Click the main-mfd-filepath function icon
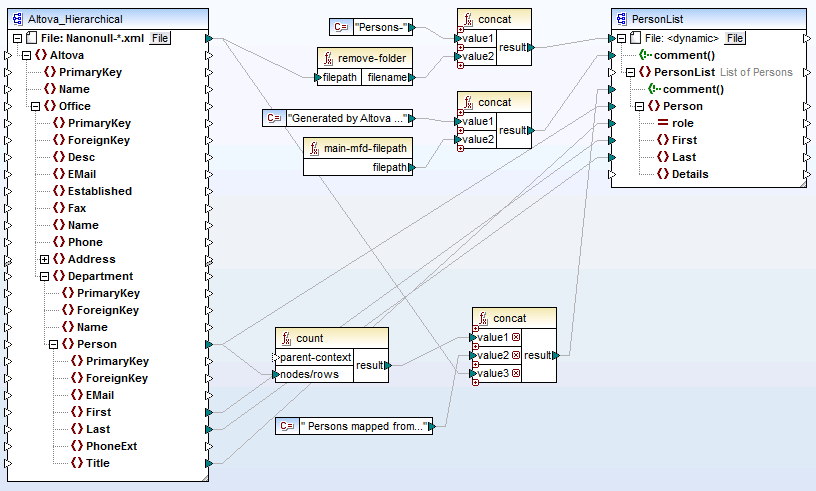Screen dimensions: 816x491 pos(314,148)
